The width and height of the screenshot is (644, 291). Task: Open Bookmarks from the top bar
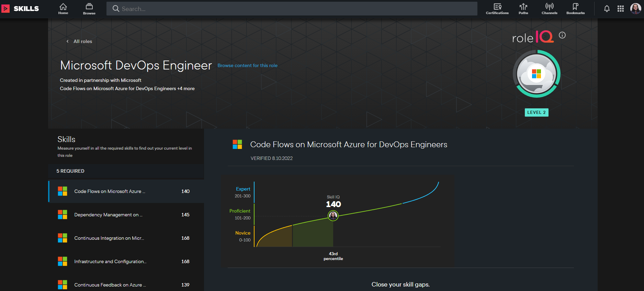(x=576, y=9)
